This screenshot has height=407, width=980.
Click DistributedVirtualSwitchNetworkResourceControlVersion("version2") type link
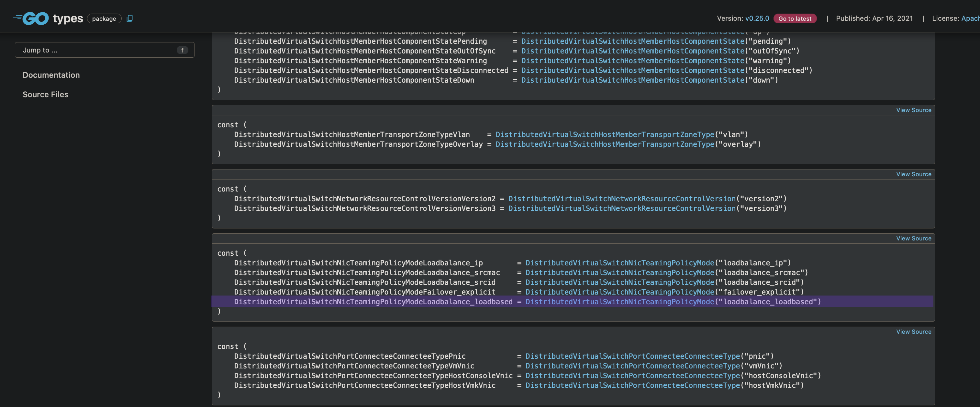coord(622,198)
